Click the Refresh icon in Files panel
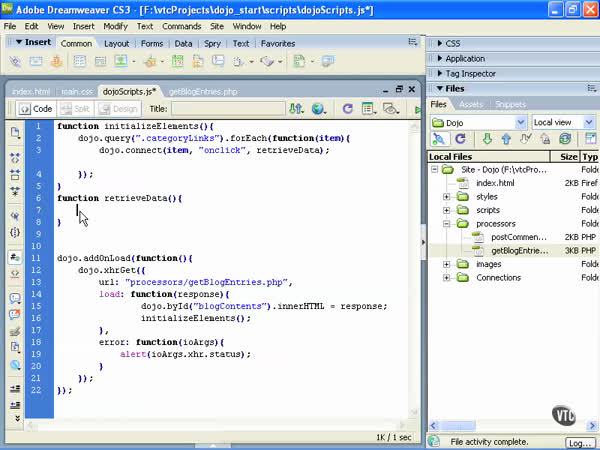 (x=461, y=139)
